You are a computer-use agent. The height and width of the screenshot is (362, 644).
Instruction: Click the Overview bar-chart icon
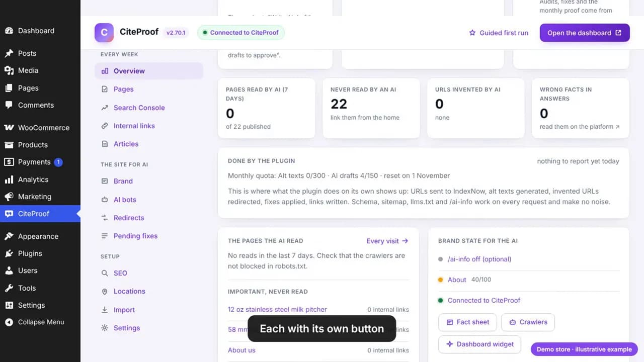tap(105, 71)
